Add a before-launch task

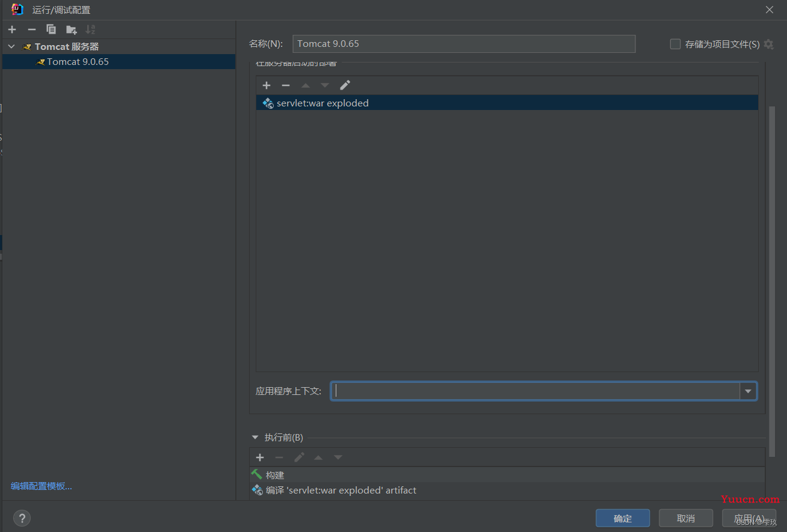(x=260, y=457)
